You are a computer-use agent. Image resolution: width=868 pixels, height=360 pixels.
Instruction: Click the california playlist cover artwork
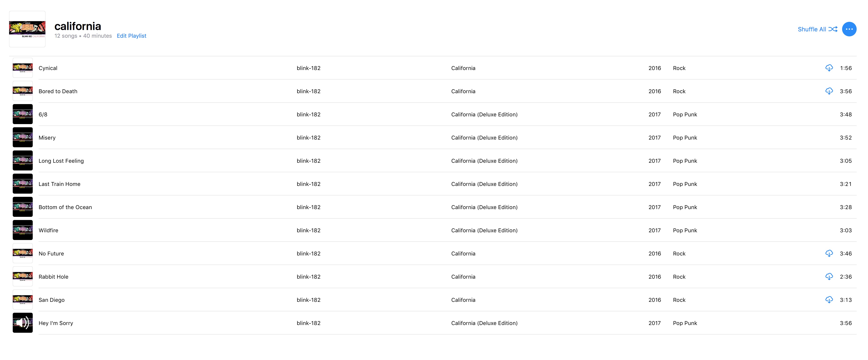[x=27, y=29]
